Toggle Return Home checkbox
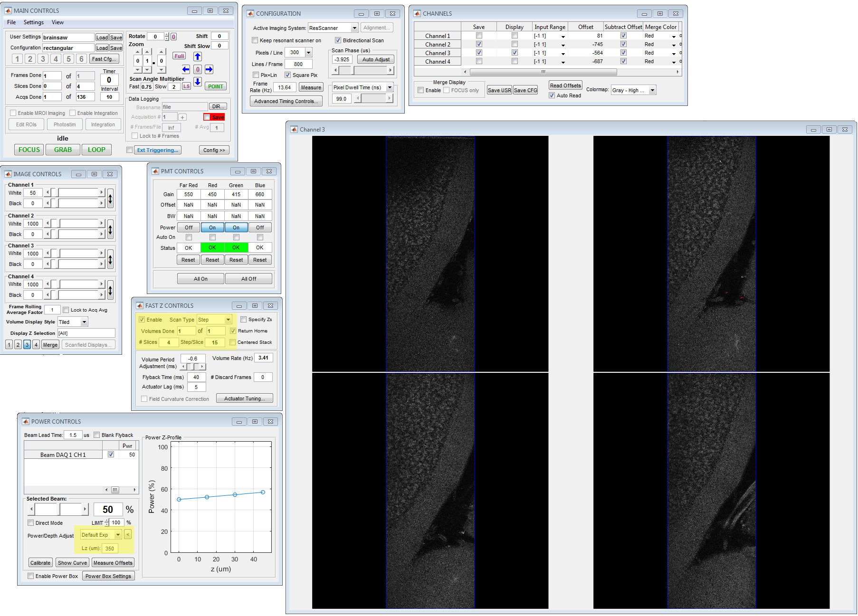The image size is (858, 616). (233, 331)
